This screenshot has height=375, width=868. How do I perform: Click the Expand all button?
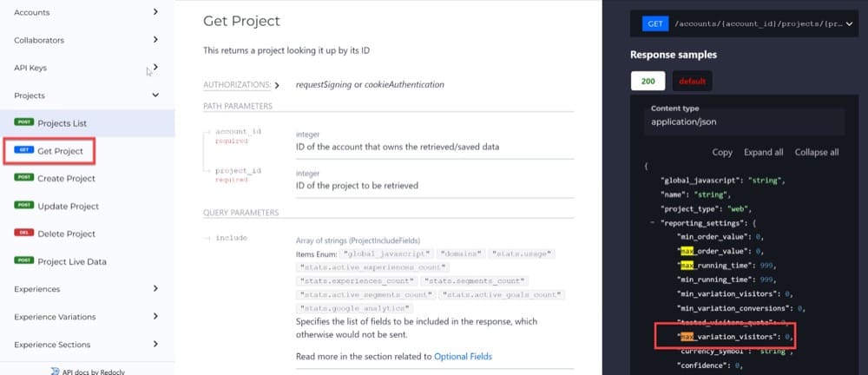pyautogui.click(x=763, y=152)
